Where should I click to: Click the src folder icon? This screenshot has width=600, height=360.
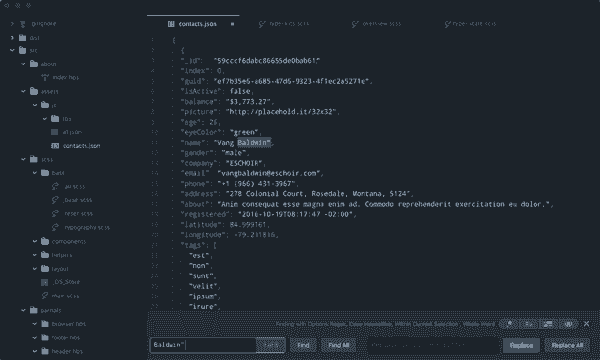(x=23, y=50)
